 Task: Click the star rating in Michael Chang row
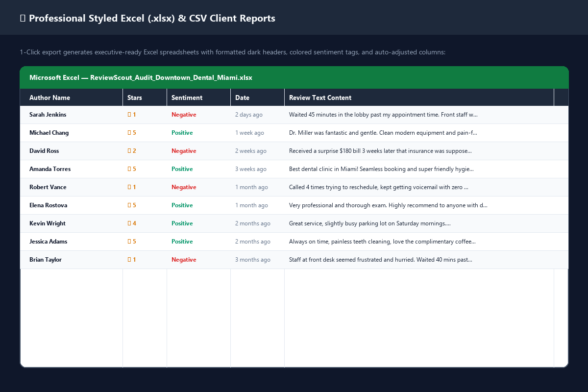coord(132,133)
